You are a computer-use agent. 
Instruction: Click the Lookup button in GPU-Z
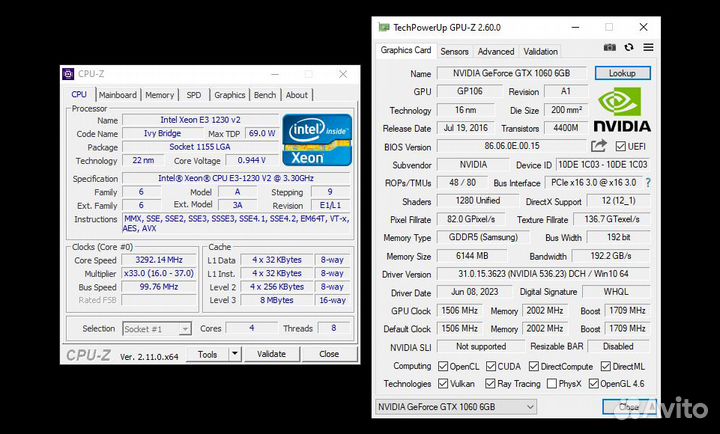click(622, 73)
